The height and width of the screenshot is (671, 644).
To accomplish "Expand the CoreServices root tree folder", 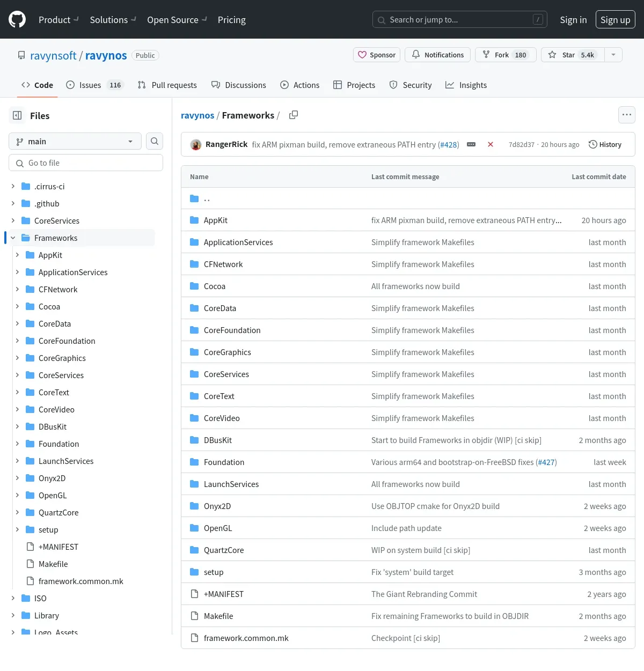I will pos(13,220).
